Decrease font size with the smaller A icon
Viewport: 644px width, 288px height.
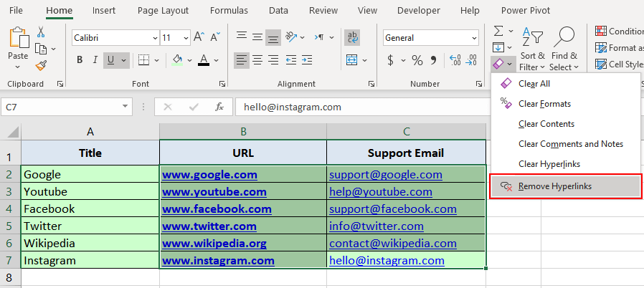pyautogui.click(x=215, y=37)
